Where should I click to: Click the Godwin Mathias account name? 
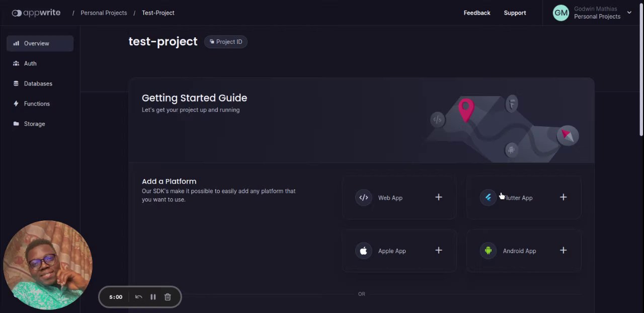[595, 9]
